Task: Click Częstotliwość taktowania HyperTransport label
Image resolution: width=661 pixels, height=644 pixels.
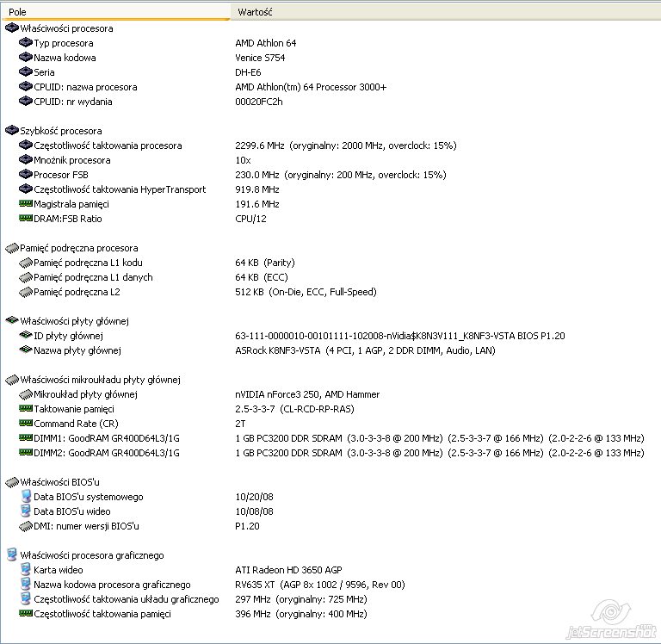Action: (120, 189)
